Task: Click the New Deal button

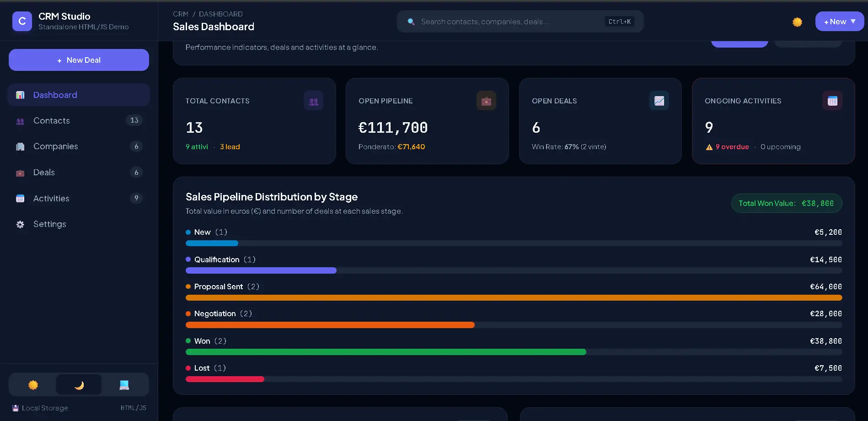Action: [x=79, y=60]
